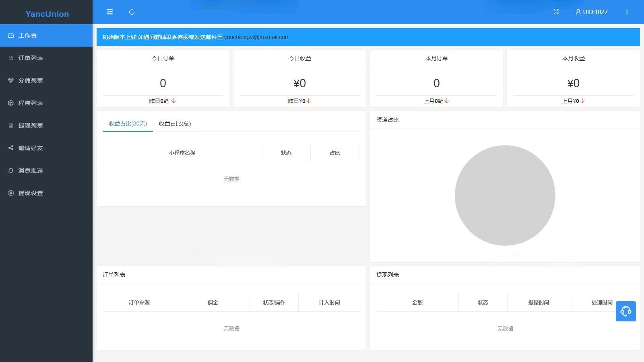Open 提现列表 from the sidebar
644x362 pixels.
29,125
